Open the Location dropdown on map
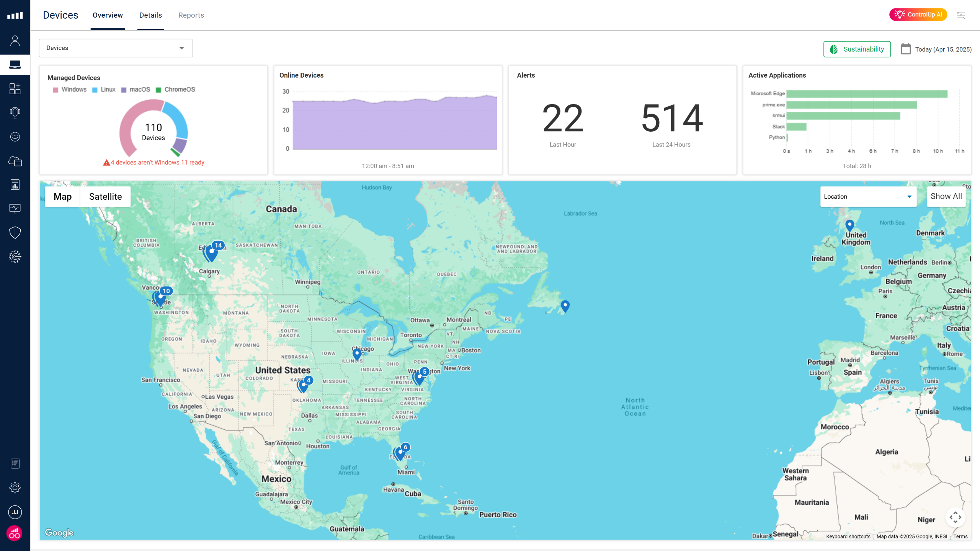 tap(868, 197)
